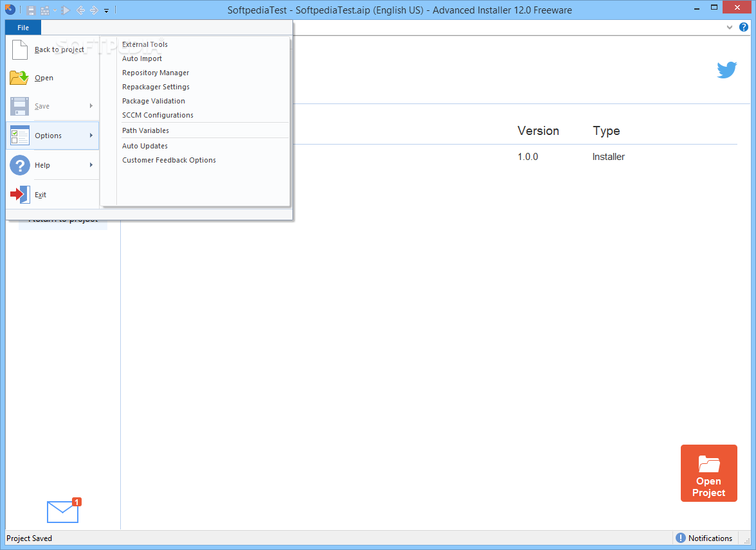
Task: Open SCCM Configurations option
Action: click(157, 115)
